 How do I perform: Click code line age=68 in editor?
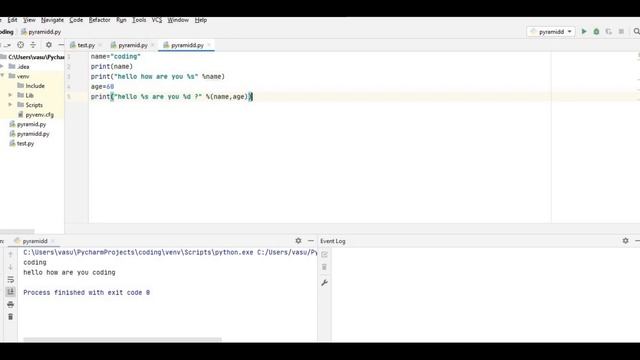point(102,87)
